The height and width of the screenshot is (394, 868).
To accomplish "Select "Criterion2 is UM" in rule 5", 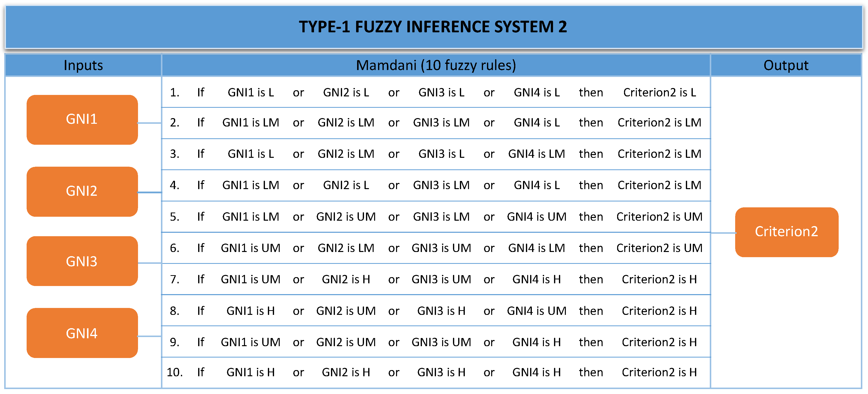I will click(x=659, y=216).
